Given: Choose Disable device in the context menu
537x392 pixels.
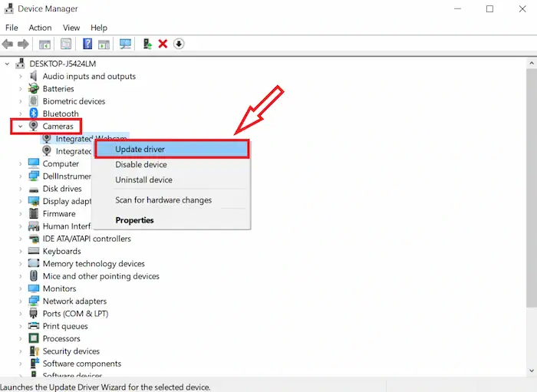Looking at the screenshot, I should [141, 164].
